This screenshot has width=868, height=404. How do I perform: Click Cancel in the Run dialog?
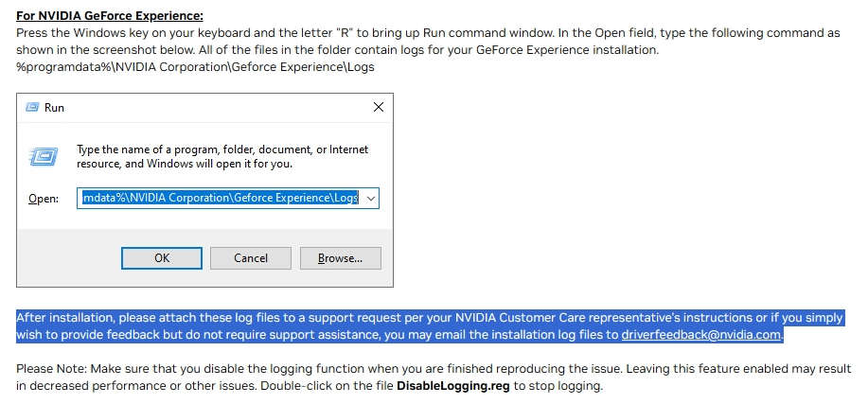pos(251,258)
